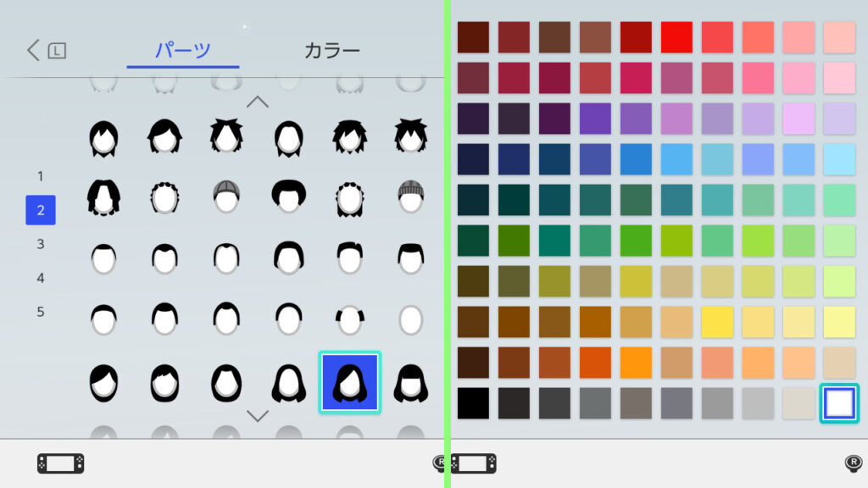Screen dimensions: 868x488
Task: Select the navy blue swatch, fourth row first
Action: click(473, 159)
